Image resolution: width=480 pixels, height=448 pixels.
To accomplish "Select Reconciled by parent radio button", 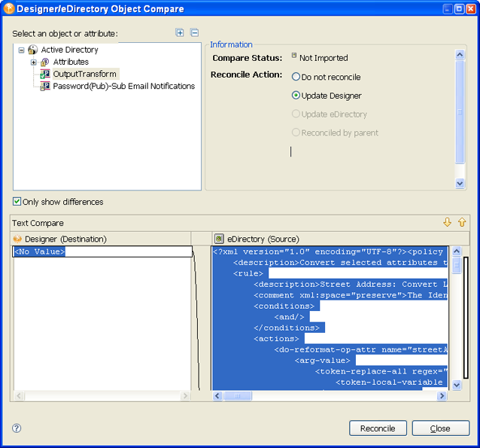I will pyautogui.click(x=296, y=133).
